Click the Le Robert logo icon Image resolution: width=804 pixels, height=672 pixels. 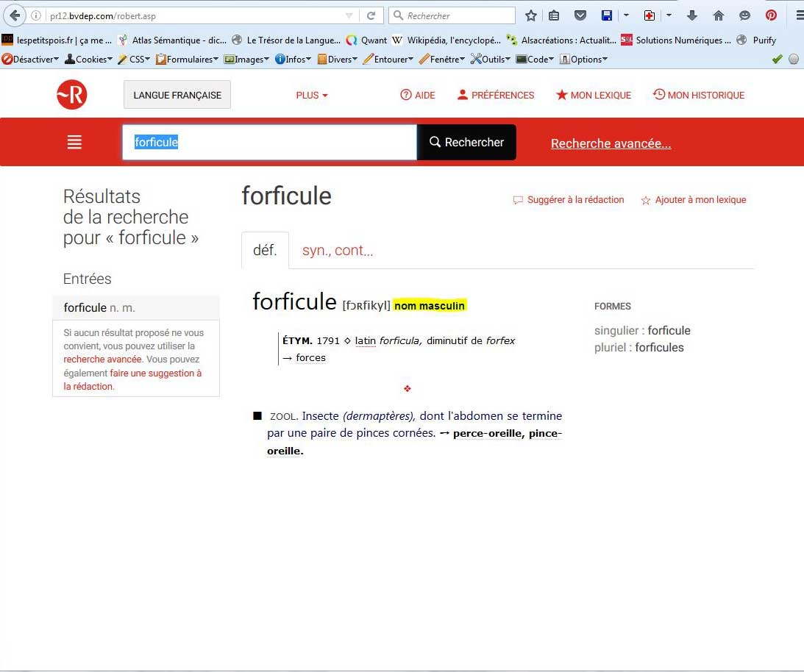(x=72, y=95)
